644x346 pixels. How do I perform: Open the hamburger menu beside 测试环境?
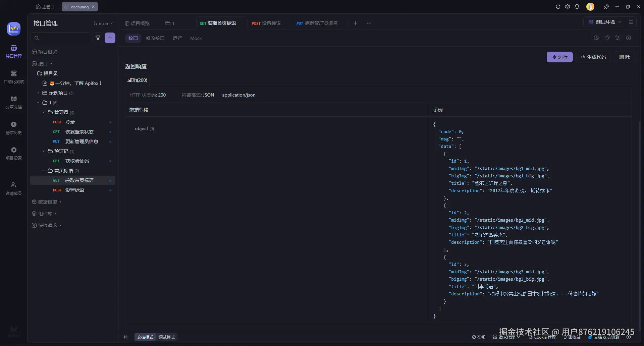click(x=631, y=22)
